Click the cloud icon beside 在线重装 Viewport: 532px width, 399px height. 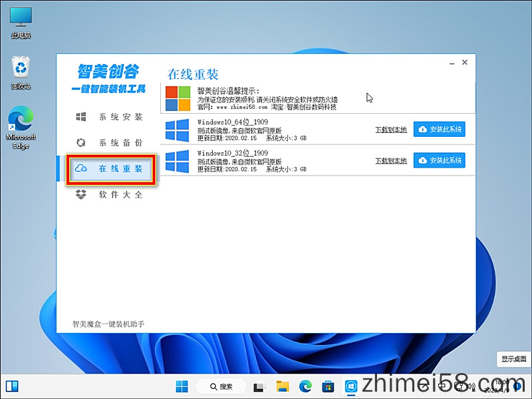coord(80,168)
